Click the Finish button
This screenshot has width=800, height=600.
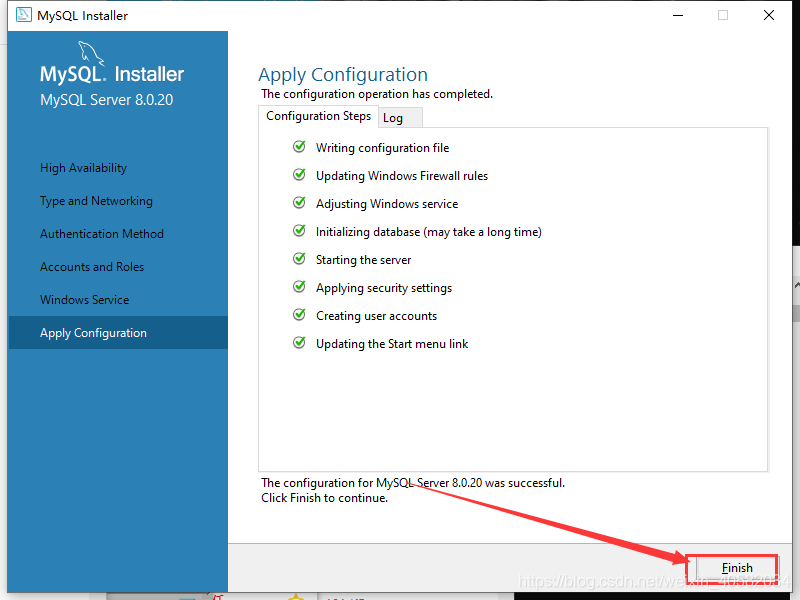(x=736, y=568)
